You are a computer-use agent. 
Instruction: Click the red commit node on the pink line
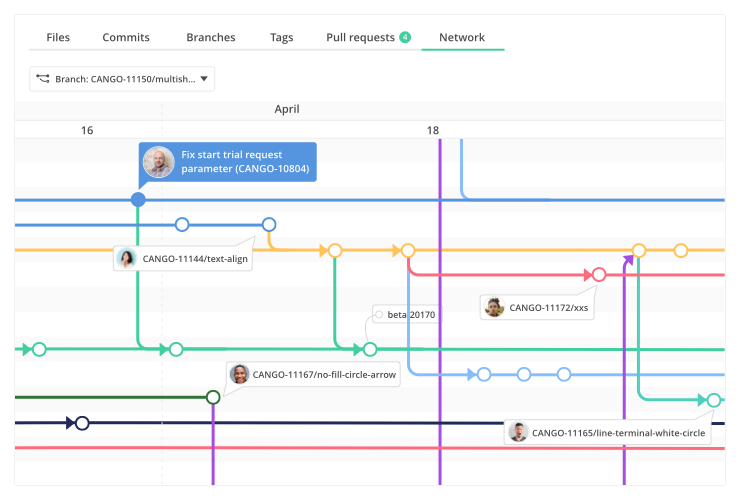pos(599,274)
